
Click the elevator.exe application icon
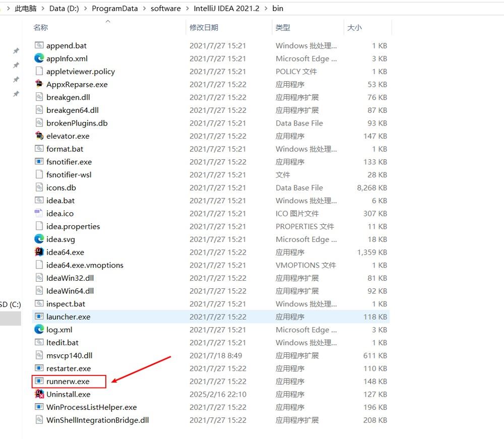39,136
